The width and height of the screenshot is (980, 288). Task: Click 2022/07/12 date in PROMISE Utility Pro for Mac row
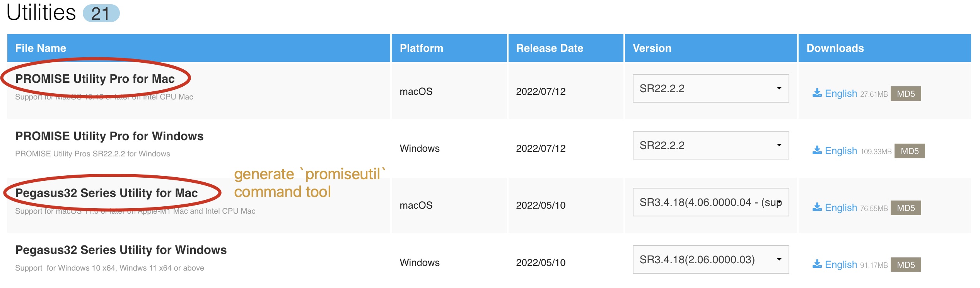tap(541, 91)
